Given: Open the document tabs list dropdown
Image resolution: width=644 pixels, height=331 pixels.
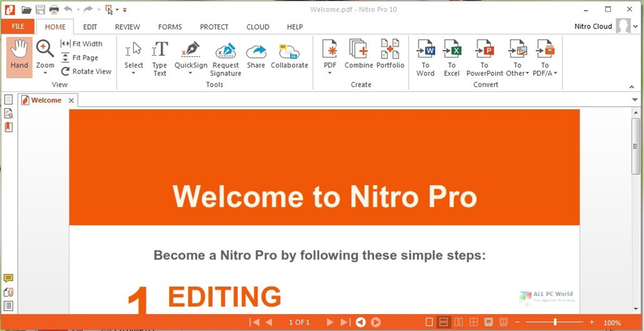Looking at the screenshot, I should coord(635,99).
